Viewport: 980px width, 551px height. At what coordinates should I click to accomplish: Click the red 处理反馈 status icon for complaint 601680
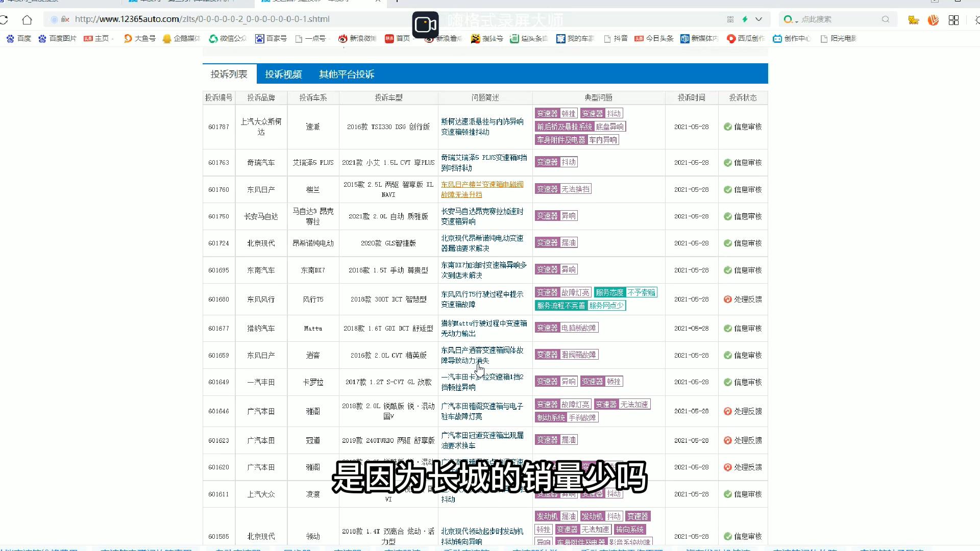coord(728,299)
